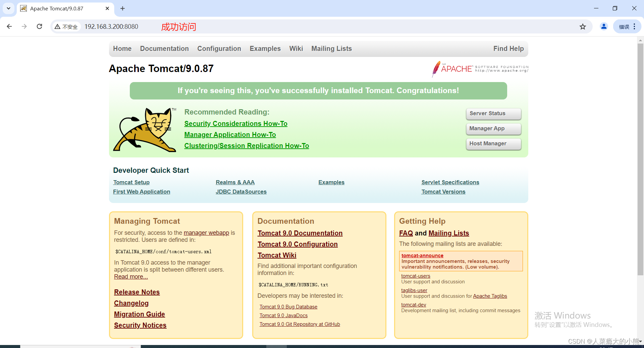
Task: Open the Apache Taglibs link
Action: pyautogui.click(x=490, y=296)
